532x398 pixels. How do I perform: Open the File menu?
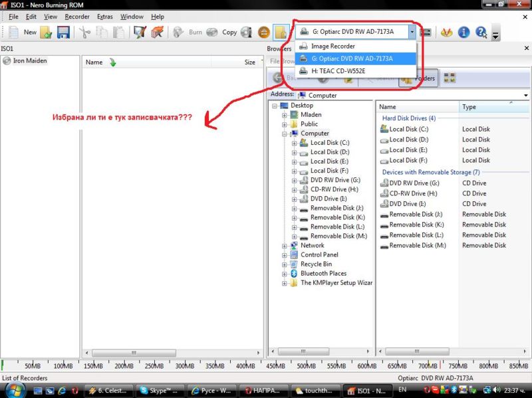(13, 17)
